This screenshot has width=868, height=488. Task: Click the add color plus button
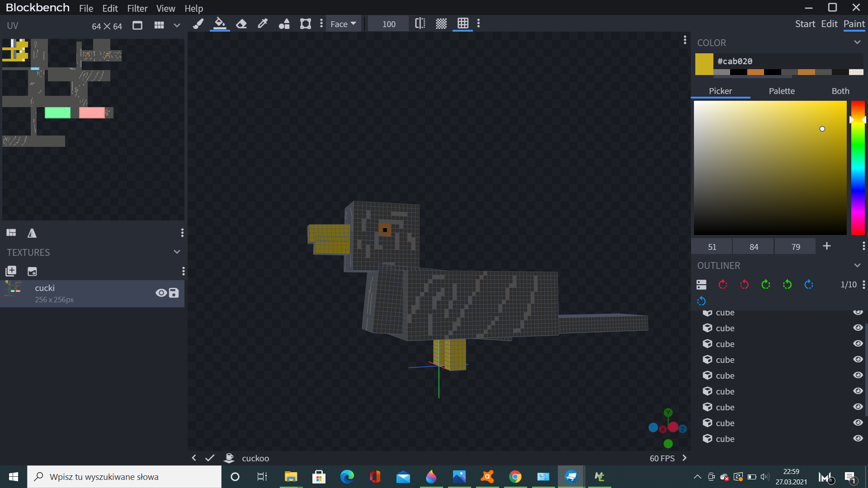click(x=826, y=246)
